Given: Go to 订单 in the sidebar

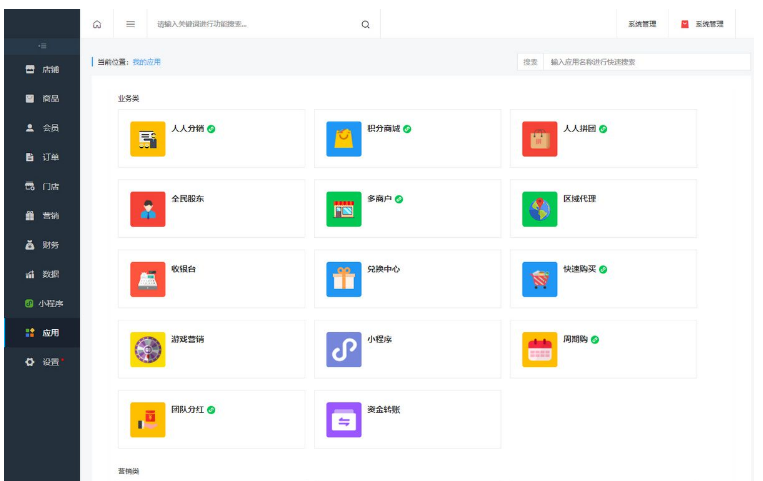Looking at the screenshot, I should click(x=42, y=157).
